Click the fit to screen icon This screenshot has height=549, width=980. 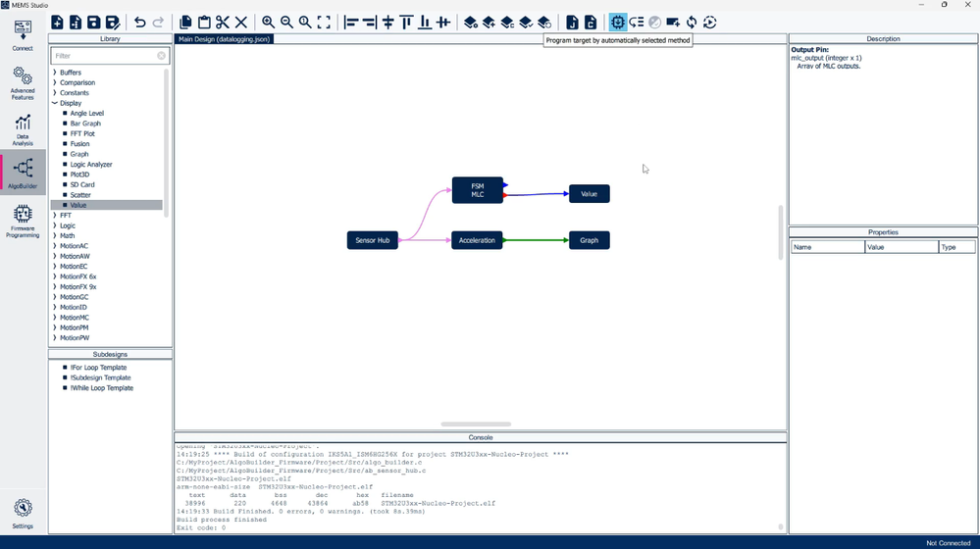coord(324,23)
